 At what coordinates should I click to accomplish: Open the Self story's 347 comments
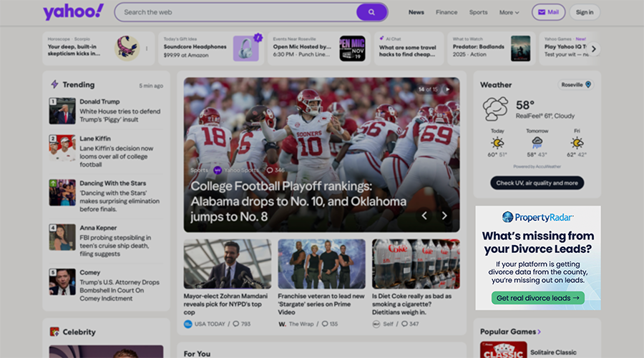coord(410,324)
